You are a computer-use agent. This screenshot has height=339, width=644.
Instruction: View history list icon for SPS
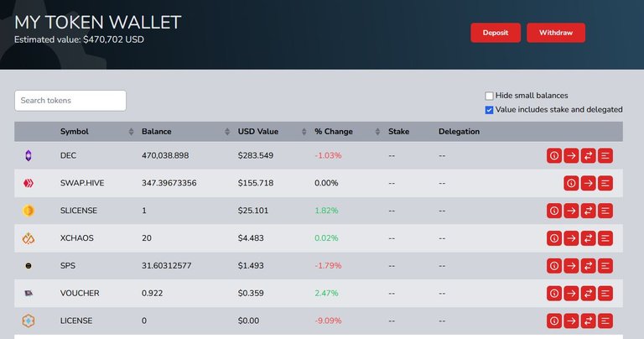605,266
